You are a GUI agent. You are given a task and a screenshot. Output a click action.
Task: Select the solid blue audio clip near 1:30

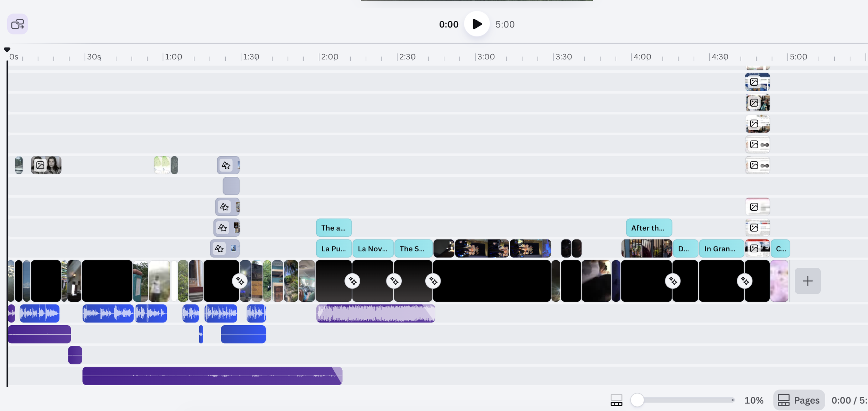point(243,334)
